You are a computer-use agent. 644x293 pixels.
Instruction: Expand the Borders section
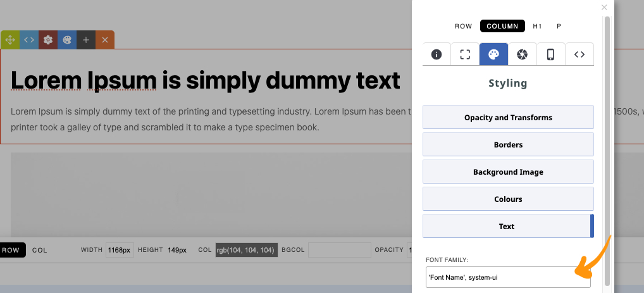pos(508,145)
